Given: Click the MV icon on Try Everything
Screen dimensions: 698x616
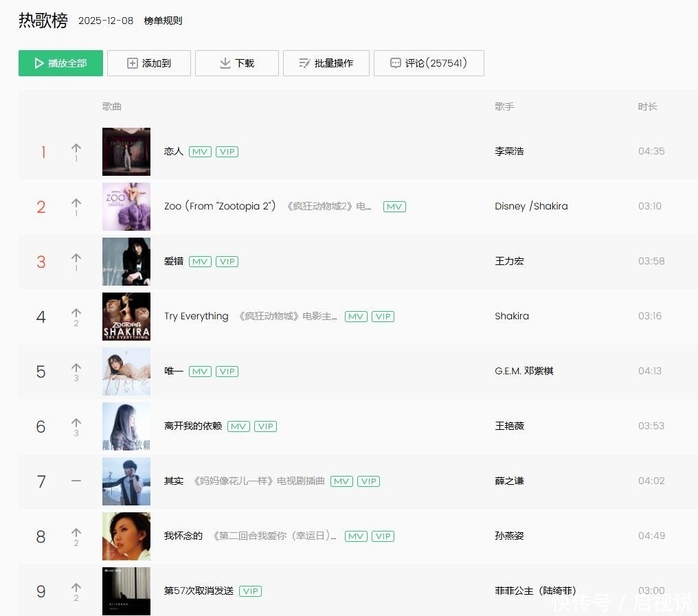Looking at the screenshot, I should (x=356, y=317).
